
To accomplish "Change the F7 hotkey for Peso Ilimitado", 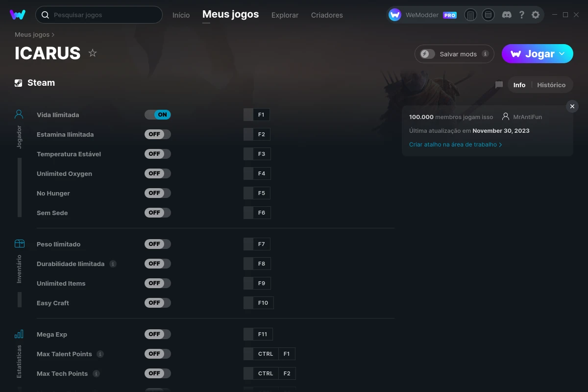I will click(x=257, y=244).
